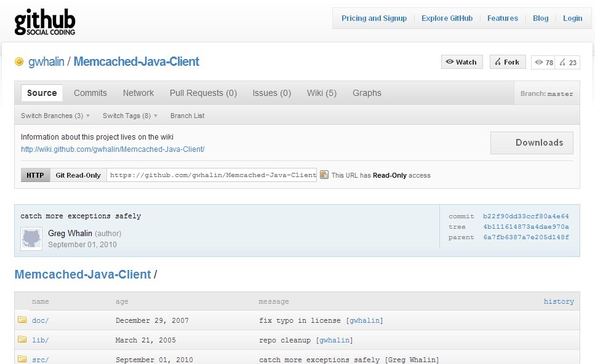The image size is (595, 364).
Task: Open the Graphs tab
Action: click(367, 93)
